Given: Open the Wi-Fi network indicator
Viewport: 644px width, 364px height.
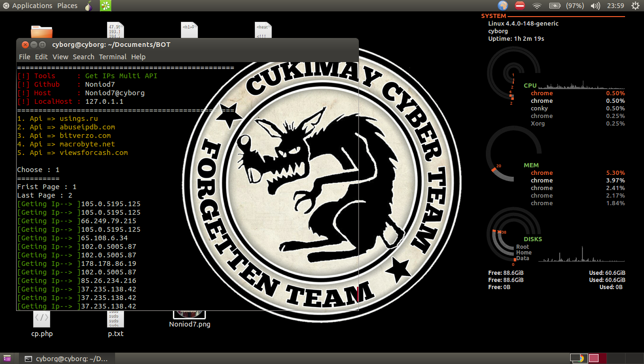Looking at the screenshot, I should 537,6.
